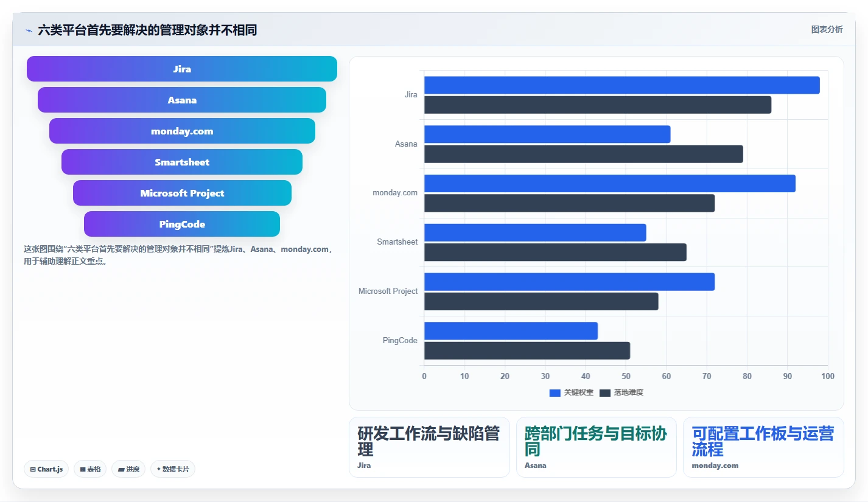The image size is (868, 502).
Task: Select the Microsoft Project funnel stage
Action: click(182, 193)
